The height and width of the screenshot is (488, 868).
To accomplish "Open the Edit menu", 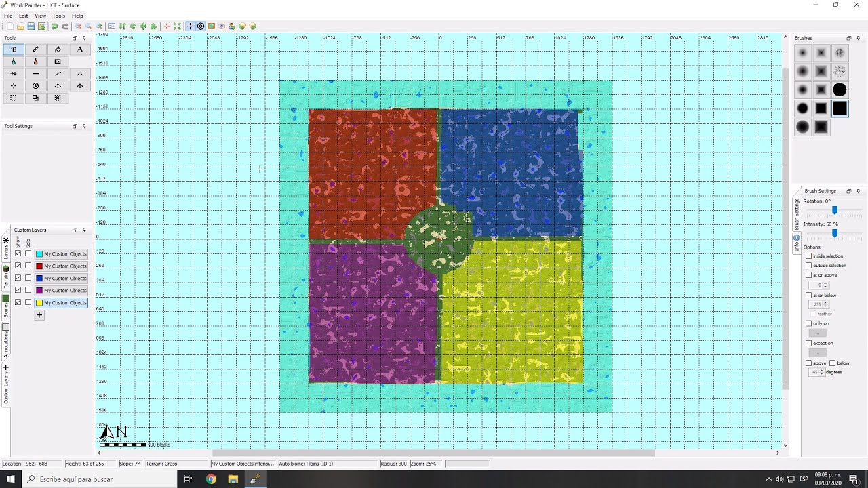I will [24, 16].
